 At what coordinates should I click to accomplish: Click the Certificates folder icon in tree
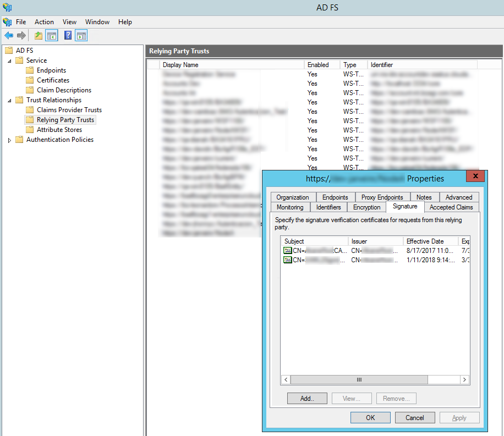(x=30, y=80)
